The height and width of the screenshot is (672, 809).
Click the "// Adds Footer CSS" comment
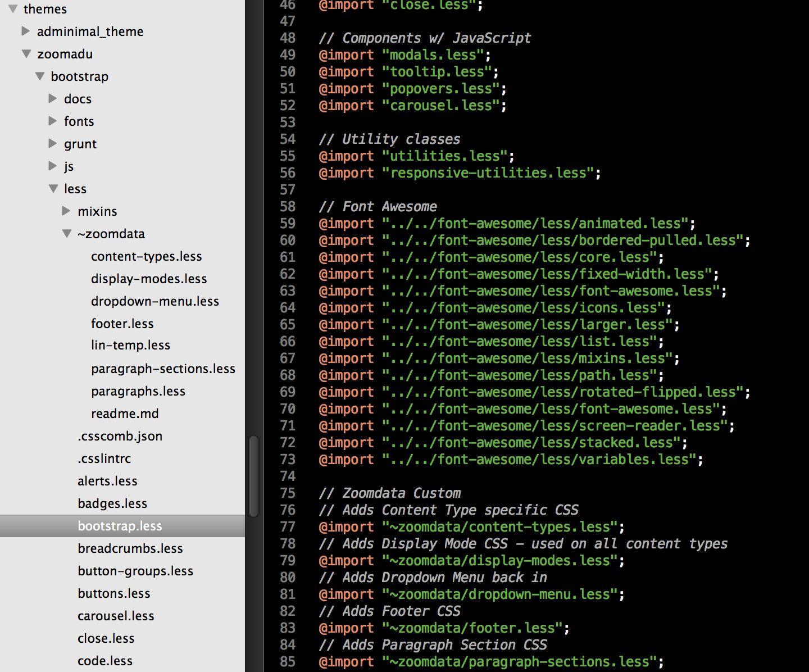click(x=389, y=611)
